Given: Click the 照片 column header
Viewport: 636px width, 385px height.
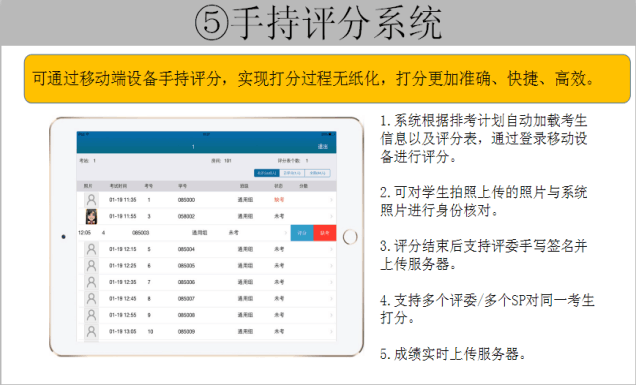Looking at the screenshot, I should pos(88,186).
